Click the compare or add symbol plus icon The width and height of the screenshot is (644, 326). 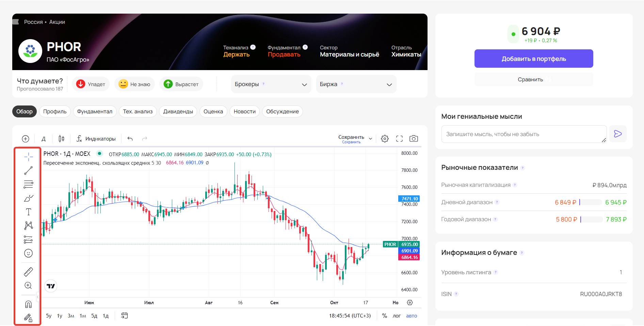coord(26,138)
